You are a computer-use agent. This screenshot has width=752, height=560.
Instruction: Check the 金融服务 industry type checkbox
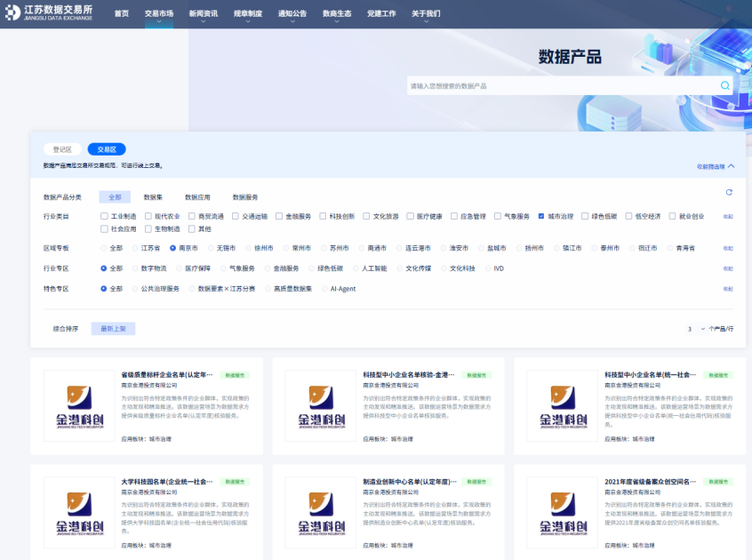(279, 216)
